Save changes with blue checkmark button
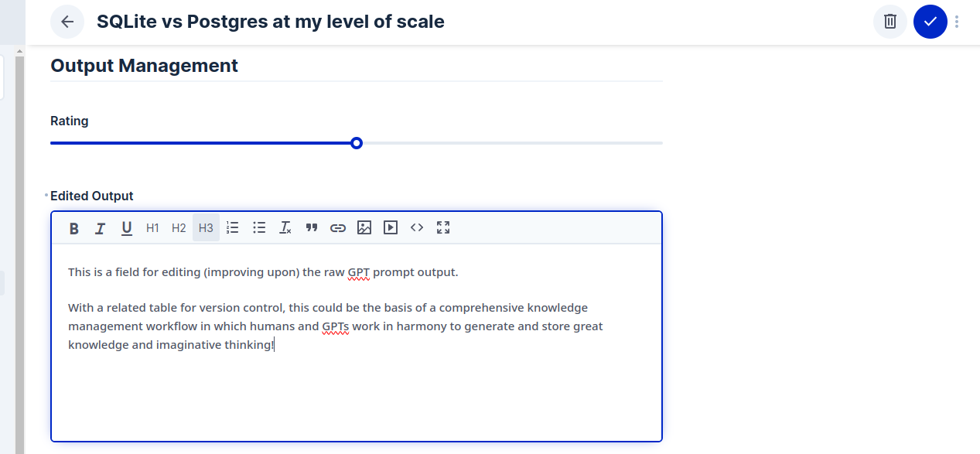The width and height of the screenshot is (980, 454). pos(930,22)
